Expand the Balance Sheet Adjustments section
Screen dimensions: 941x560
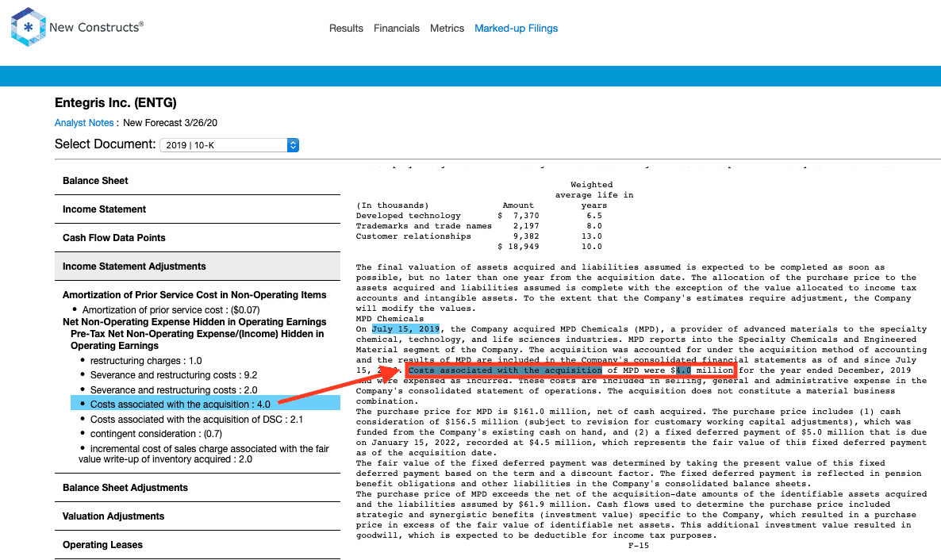click(198, 488)
